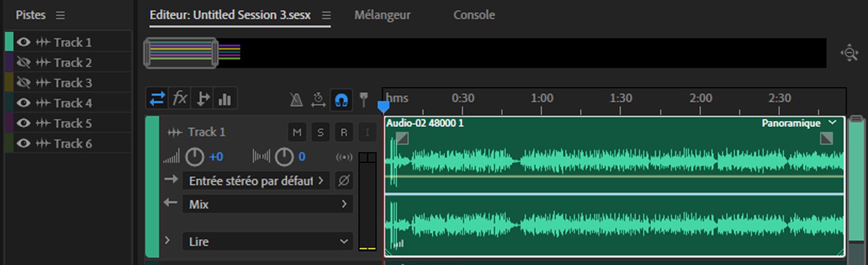Select the Audio-02 48000 1 clip title
868x265 pixels.
tap(425, 123)
